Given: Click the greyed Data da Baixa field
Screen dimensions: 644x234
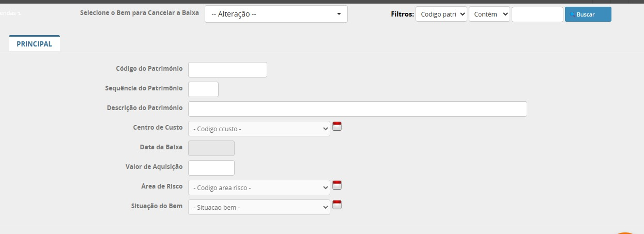Looking at the screenshot, I should 211,148.
